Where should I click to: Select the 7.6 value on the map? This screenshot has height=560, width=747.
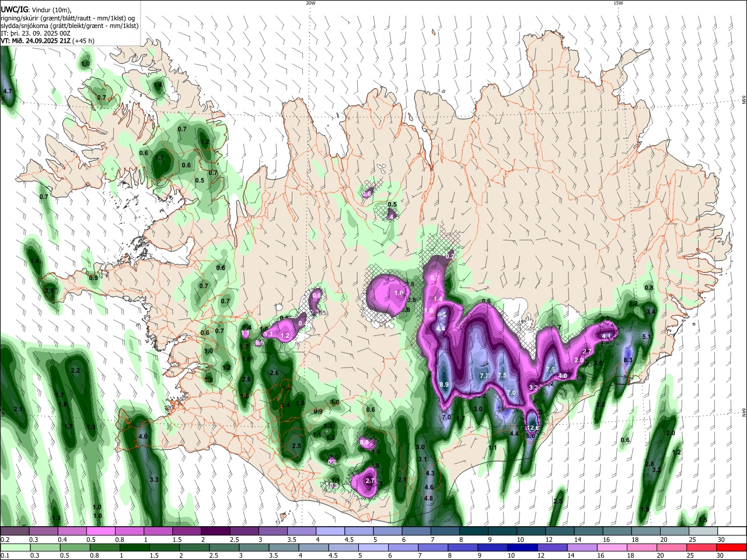click(x=550, y=370)
